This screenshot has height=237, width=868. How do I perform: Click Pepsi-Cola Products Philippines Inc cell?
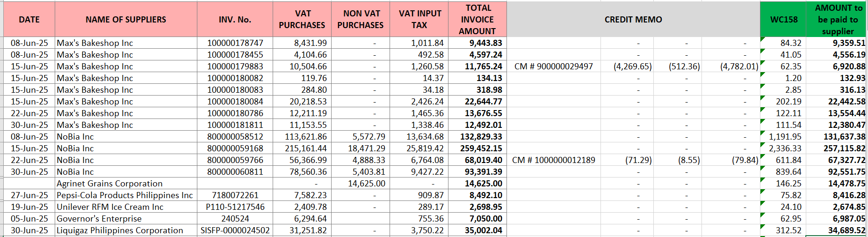point(126,195)
